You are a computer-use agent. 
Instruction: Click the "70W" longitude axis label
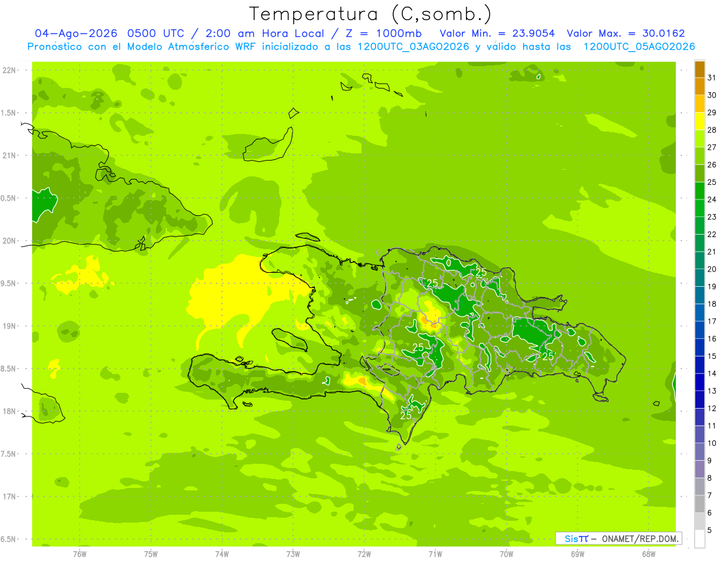coord(507,554)
